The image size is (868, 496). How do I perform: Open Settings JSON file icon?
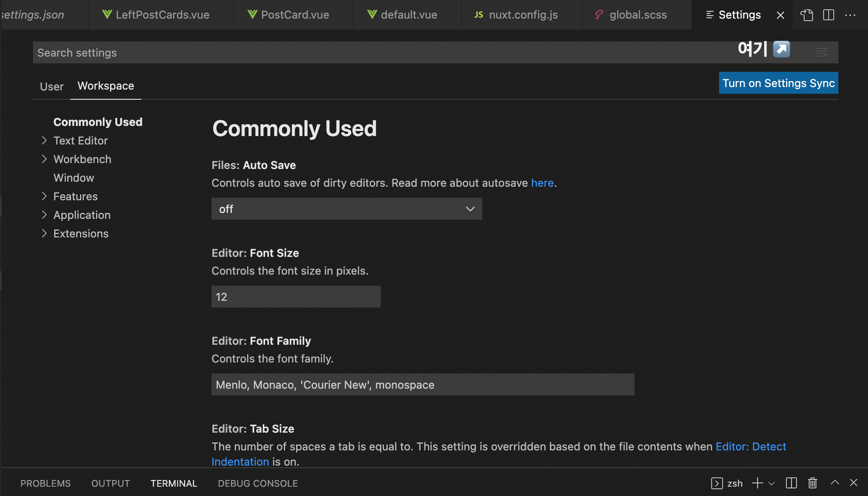[806, 15]
